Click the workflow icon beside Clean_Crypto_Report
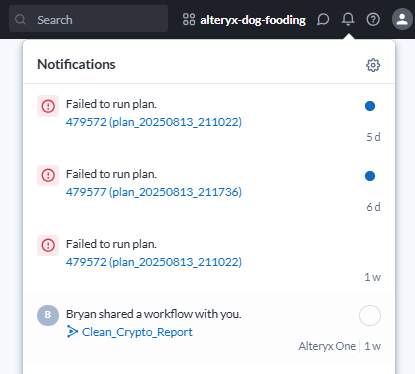Screen dimensions: 415x374 [x=72, y=332]
